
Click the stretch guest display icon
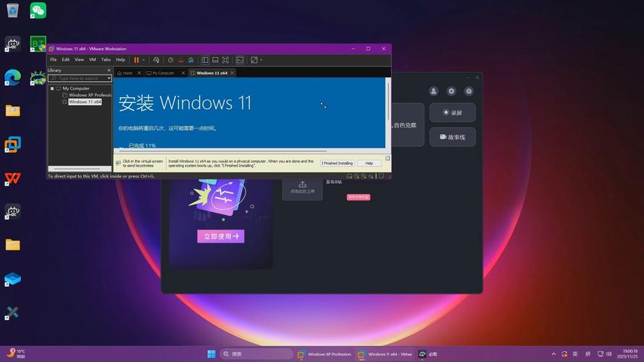click(254, 60)
